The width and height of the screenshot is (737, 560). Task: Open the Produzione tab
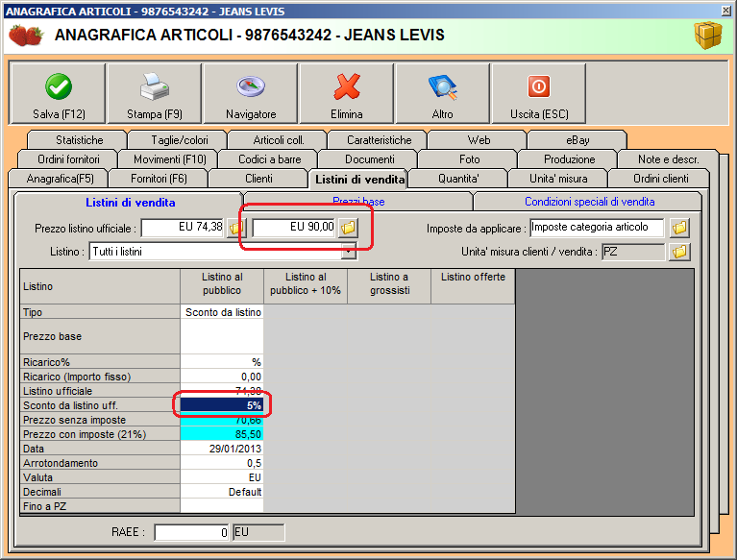coord(569,159)
